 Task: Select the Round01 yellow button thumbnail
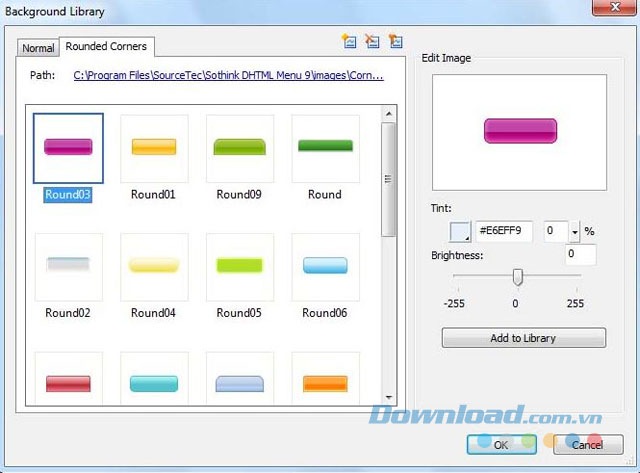pyautogui.click(x=153, y=147)
